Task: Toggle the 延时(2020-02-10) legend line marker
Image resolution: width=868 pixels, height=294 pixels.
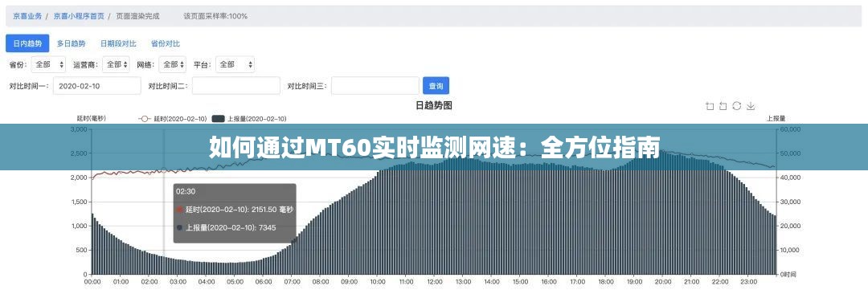Action: tap(145, 119)
